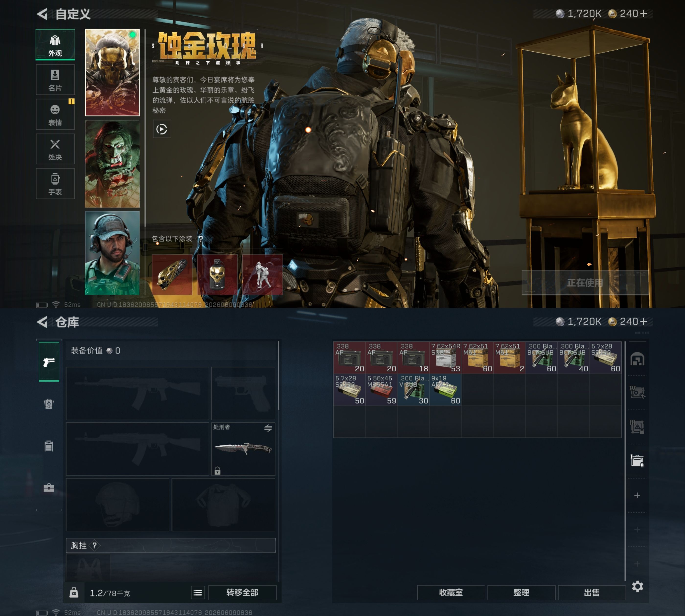Add container via plus below ammo box icon
The width and height of the screenshot is (685, 616).
[x=637, y=495]
